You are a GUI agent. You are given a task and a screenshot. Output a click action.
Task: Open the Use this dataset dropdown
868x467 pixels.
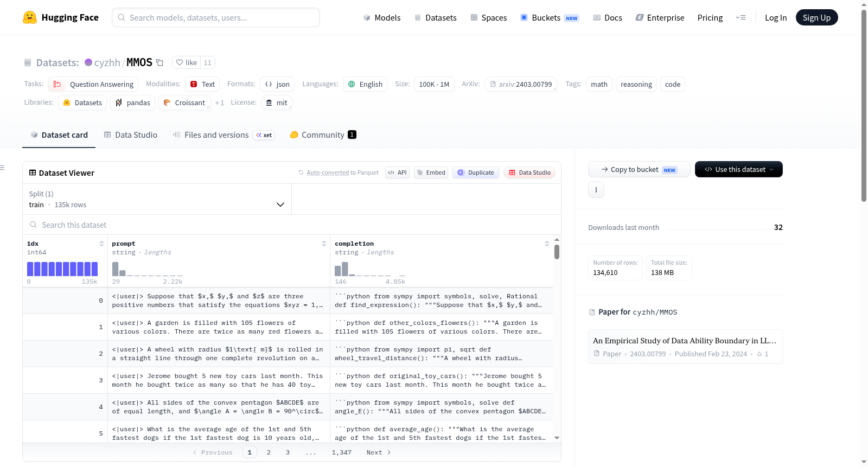pyautogui.click(x=739, y=169)
